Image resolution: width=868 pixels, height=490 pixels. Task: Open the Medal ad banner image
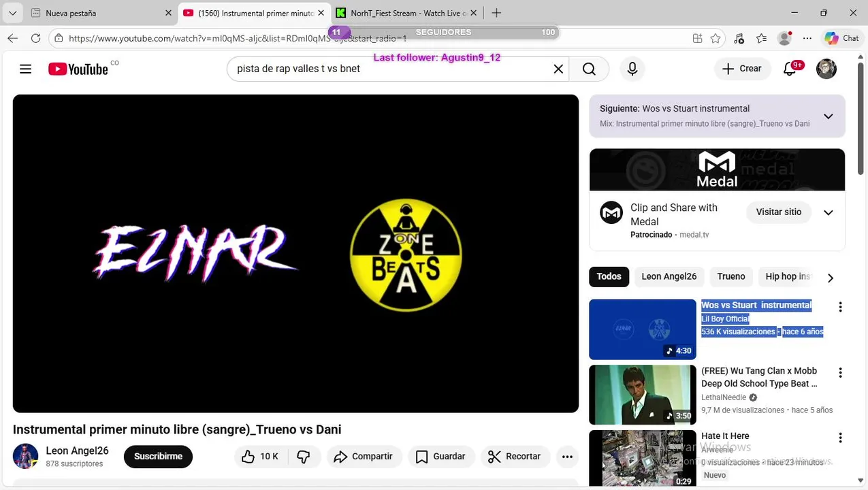(717, 169)
